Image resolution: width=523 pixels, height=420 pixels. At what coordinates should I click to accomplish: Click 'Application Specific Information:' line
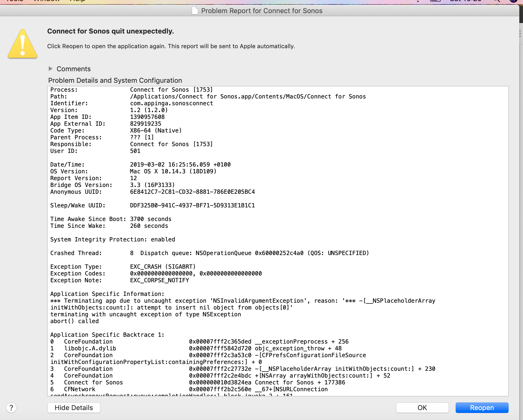[107, 294]
